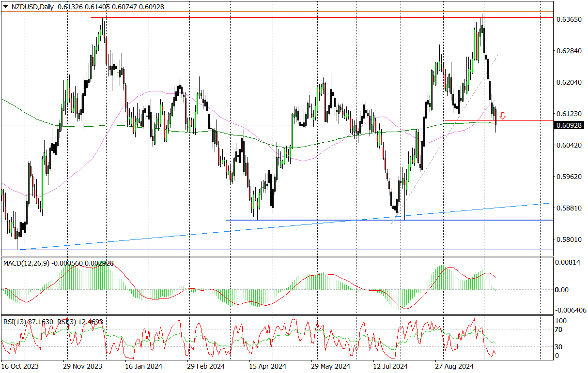The height and width of the screenshot is (373, 588).
Task: Click the date label 29 Nov 2023
Action: [82, 367]
